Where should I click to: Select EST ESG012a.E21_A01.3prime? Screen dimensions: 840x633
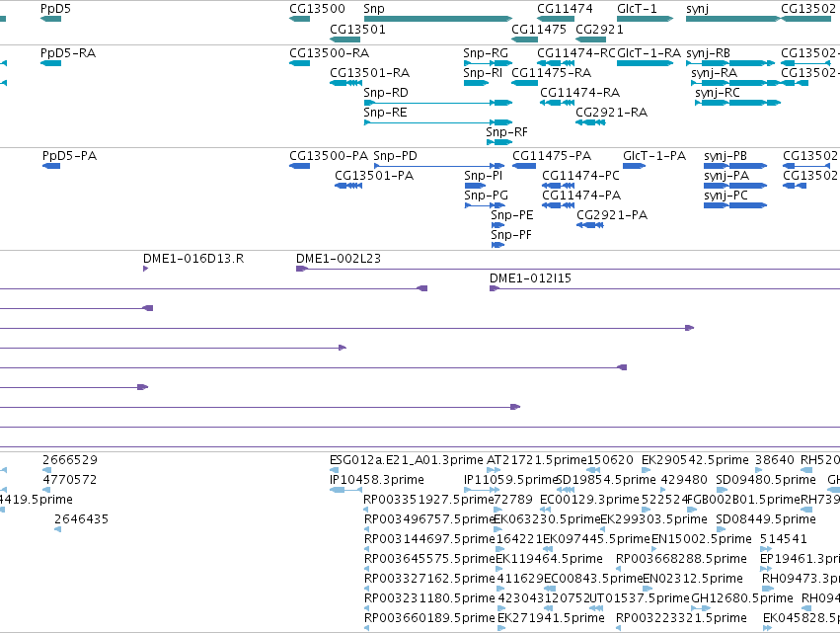point(335,470)
